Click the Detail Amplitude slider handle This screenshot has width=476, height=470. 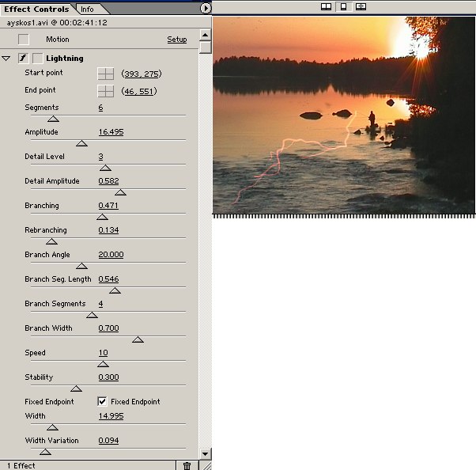click(120, 192)
